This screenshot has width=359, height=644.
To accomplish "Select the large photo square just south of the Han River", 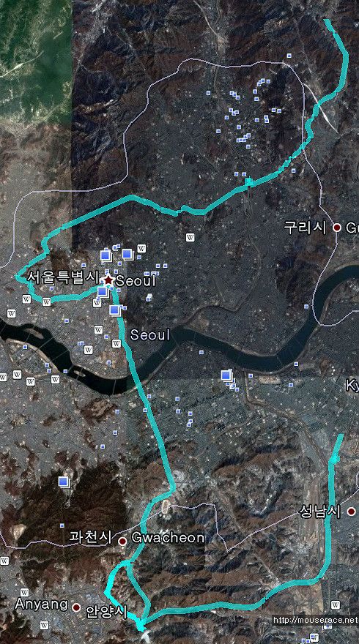I will [x=226, y=375].
